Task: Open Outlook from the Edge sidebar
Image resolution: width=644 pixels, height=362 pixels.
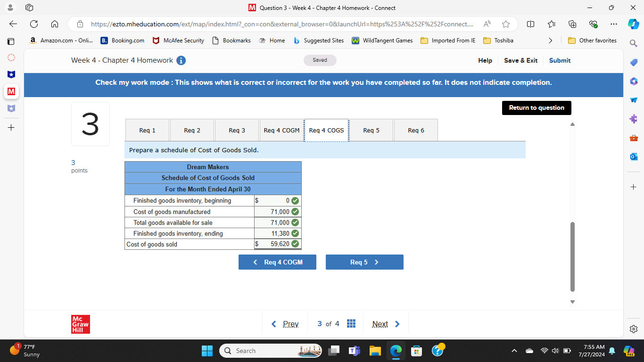Action: [634, 156]
